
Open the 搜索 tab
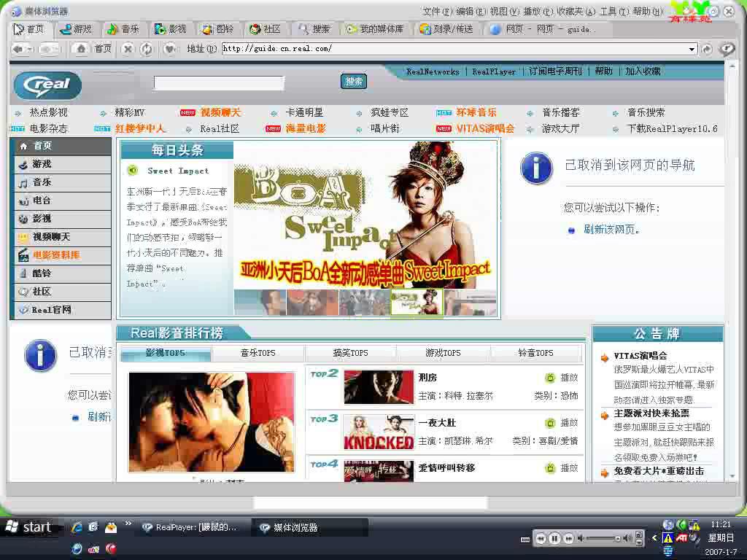(314, 29)
